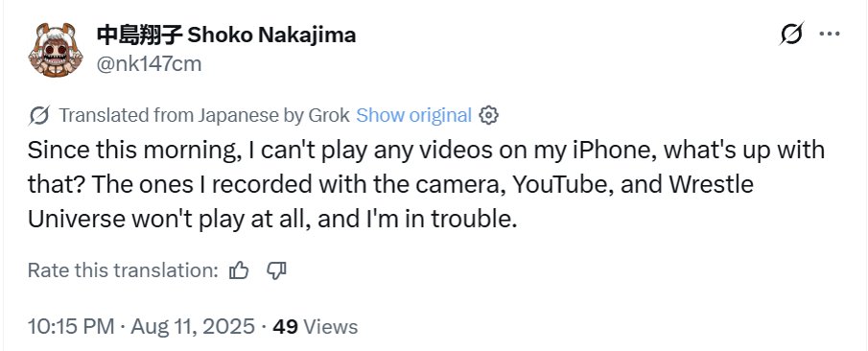
Task: Show the original Japanese post
Action: (413, 115)
